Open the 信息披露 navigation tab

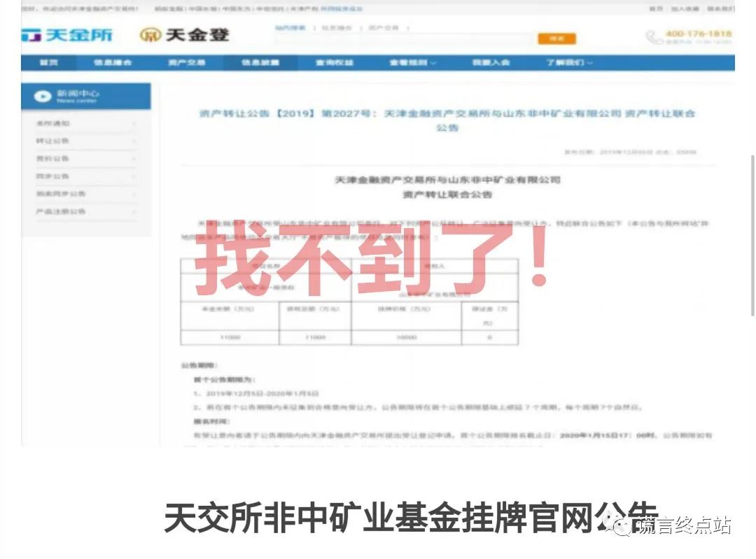pos(260,63)
